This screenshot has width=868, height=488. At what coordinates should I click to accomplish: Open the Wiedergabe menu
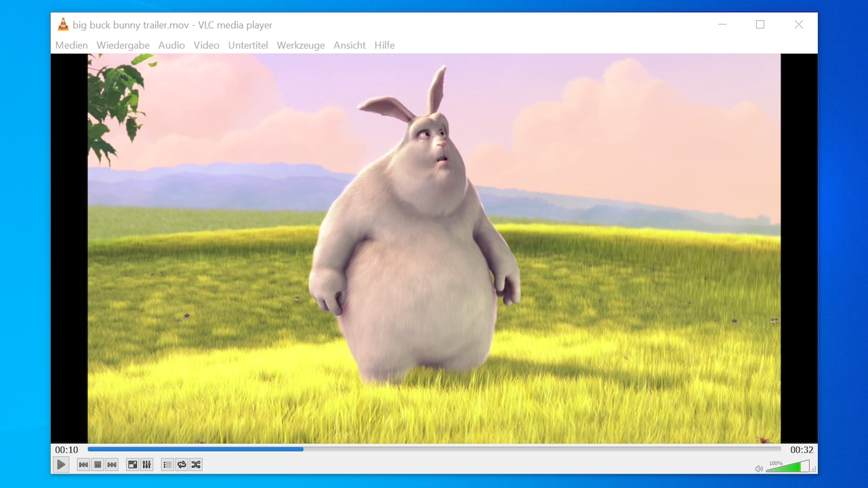click(123, 45)
